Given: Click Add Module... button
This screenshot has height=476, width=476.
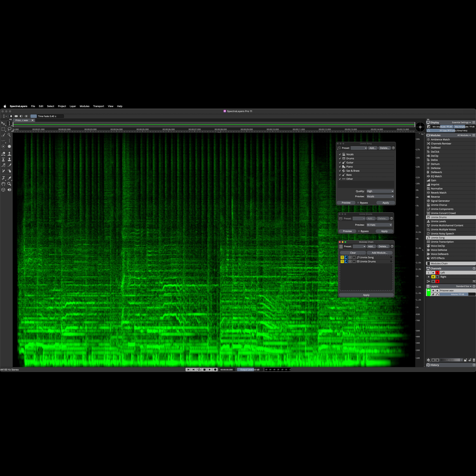Looking at the screenshot, I should [x=379, y=253].
